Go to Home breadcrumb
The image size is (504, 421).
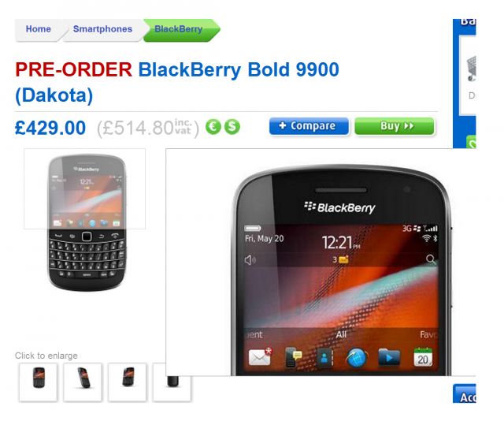click(x=39, y=29)
